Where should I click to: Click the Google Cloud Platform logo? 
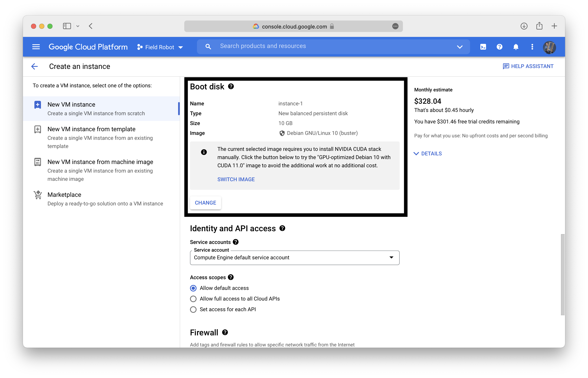tap(88, 47)
